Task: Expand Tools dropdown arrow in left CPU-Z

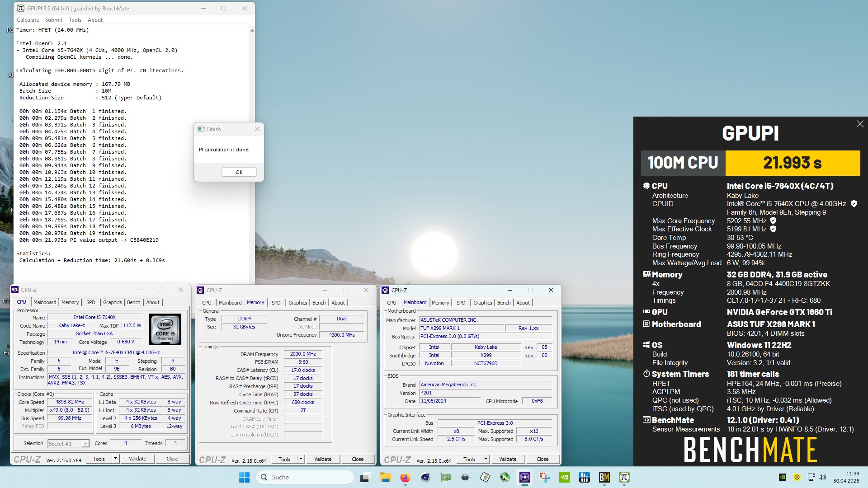Action: point(116,459)
